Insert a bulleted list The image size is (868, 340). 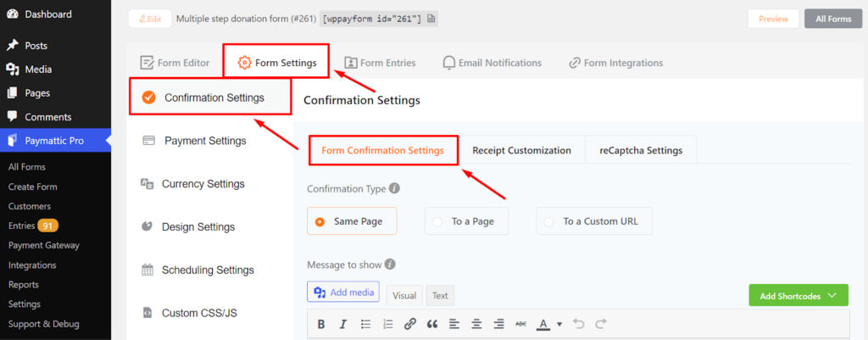point(366,324)
